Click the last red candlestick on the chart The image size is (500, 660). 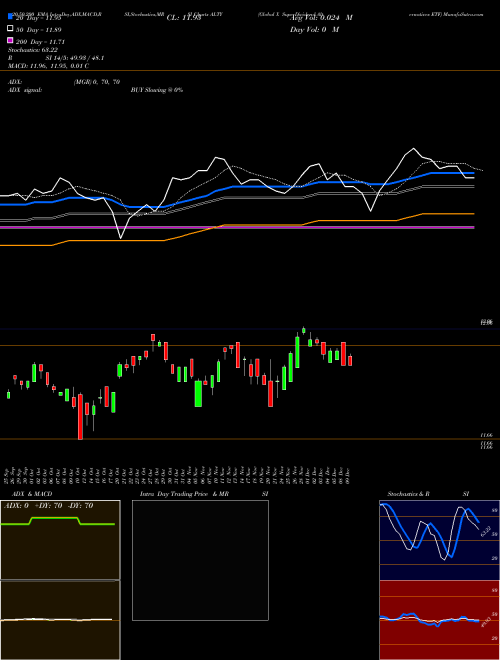coord(350,360)
